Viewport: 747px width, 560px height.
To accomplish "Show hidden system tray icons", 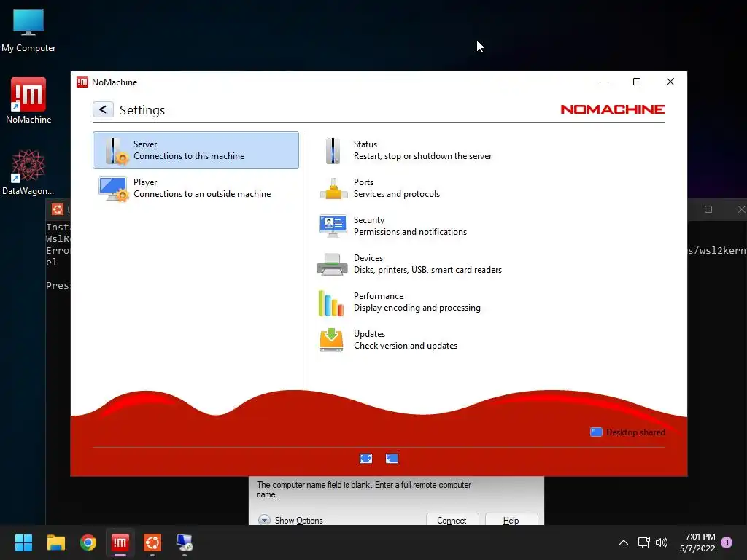I will (623, 542).
